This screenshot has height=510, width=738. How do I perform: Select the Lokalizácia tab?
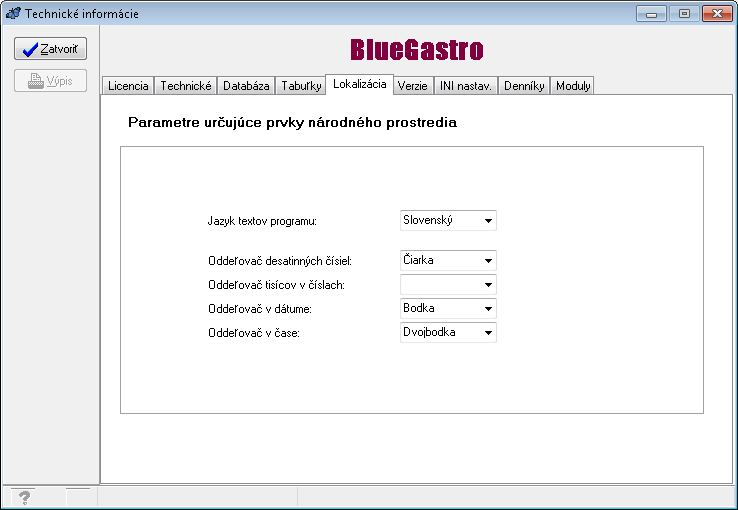pos(360,84)
